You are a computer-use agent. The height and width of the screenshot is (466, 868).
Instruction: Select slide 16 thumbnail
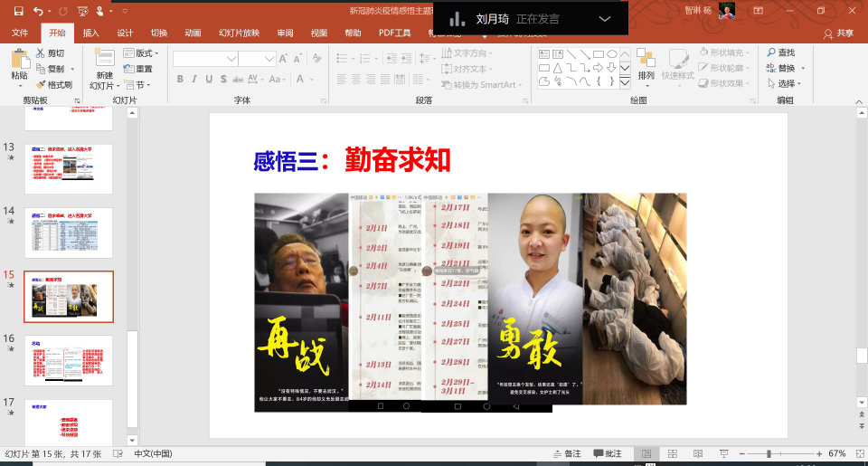pyautogui.click(x=69, y=360)
